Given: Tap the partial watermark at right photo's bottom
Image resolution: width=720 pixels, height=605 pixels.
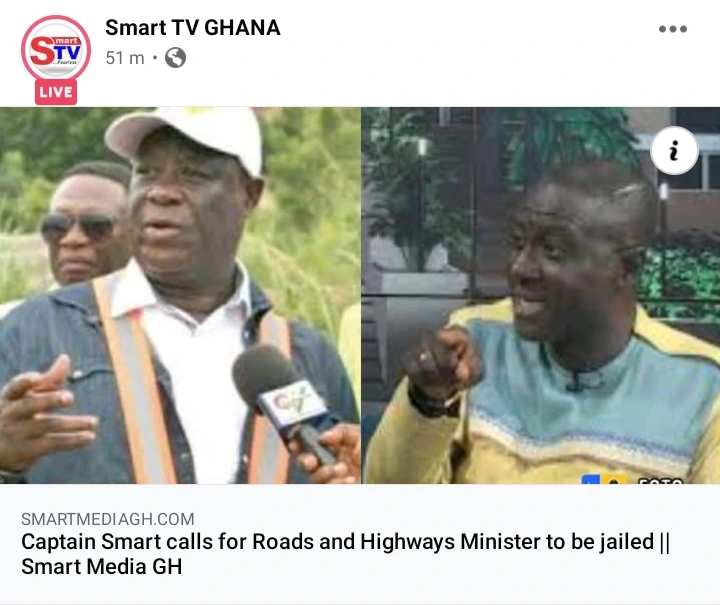Looking at the screenshot, I should tap(633, 480).
